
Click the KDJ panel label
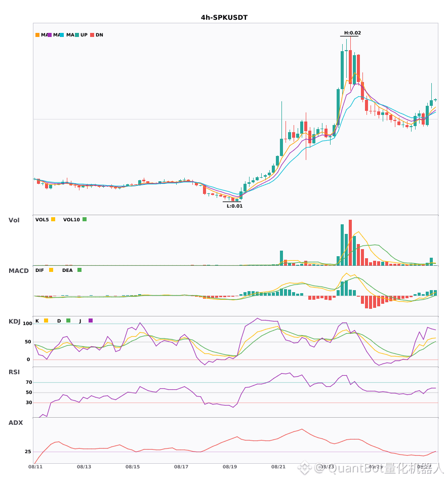pyautogui.click(x=14, y=321)
